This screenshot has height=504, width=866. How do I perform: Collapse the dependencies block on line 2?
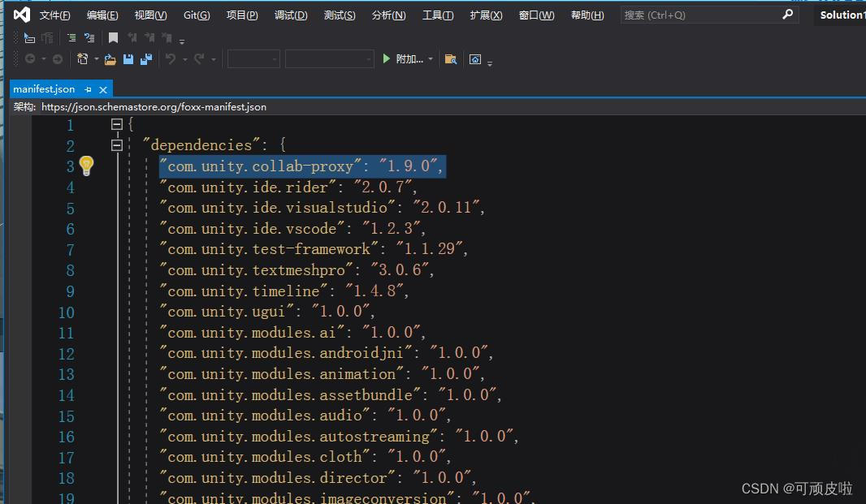click(x=117, y=144)
